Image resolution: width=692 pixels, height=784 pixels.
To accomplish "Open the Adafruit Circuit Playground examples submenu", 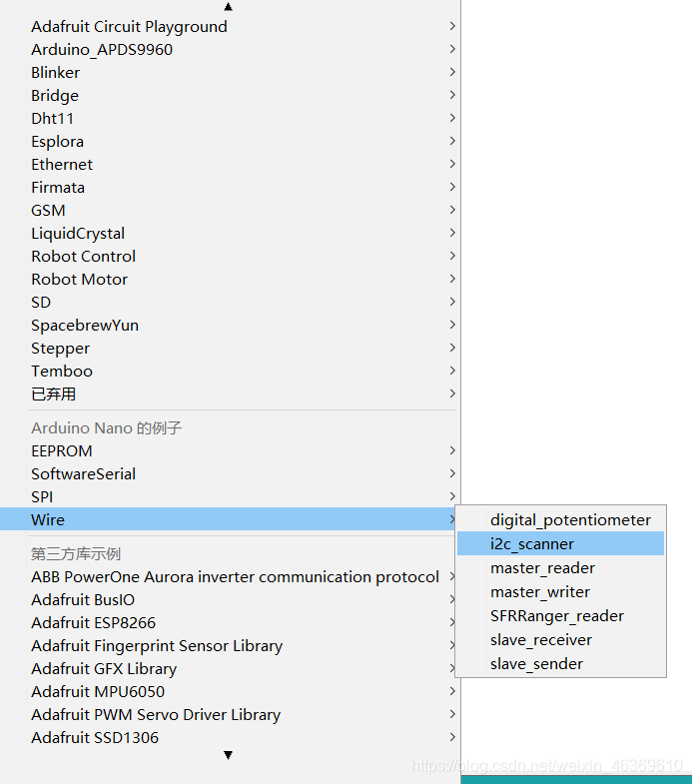I will [230, 27].
